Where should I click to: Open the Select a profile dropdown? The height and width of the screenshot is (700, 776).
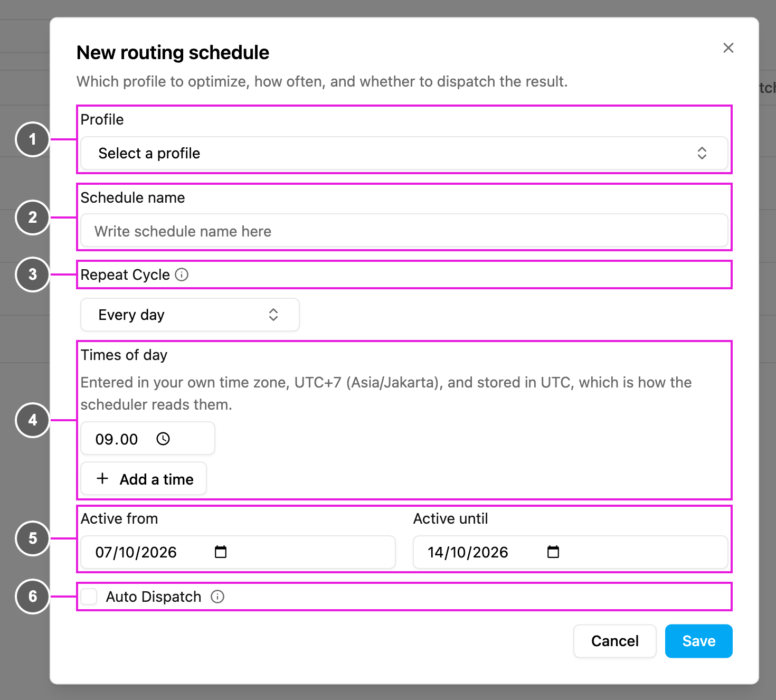coord(404,153)
